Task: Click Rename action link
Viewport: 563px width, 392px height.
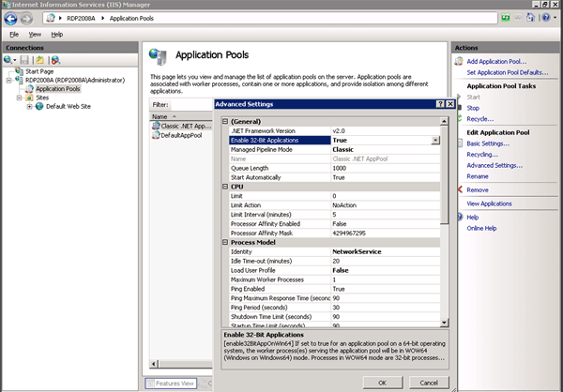Action: point(478,176)
